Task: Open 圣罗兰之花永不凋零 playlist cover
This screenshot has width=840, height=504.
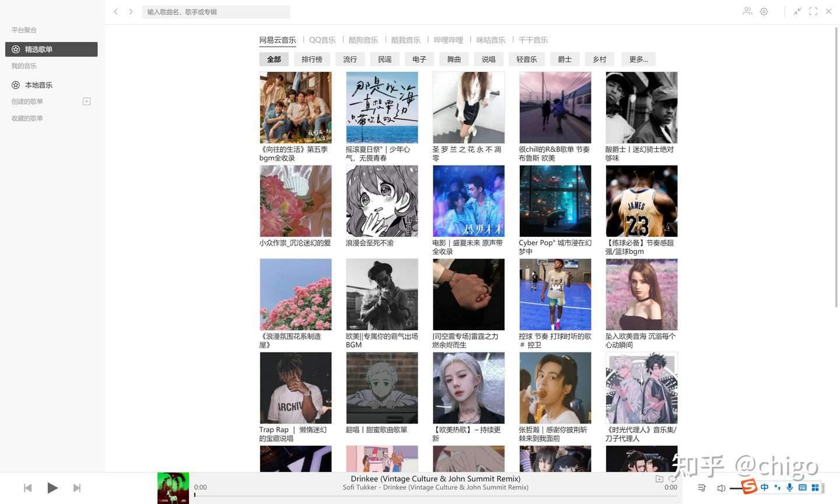Action: click(x=468, y=107)
